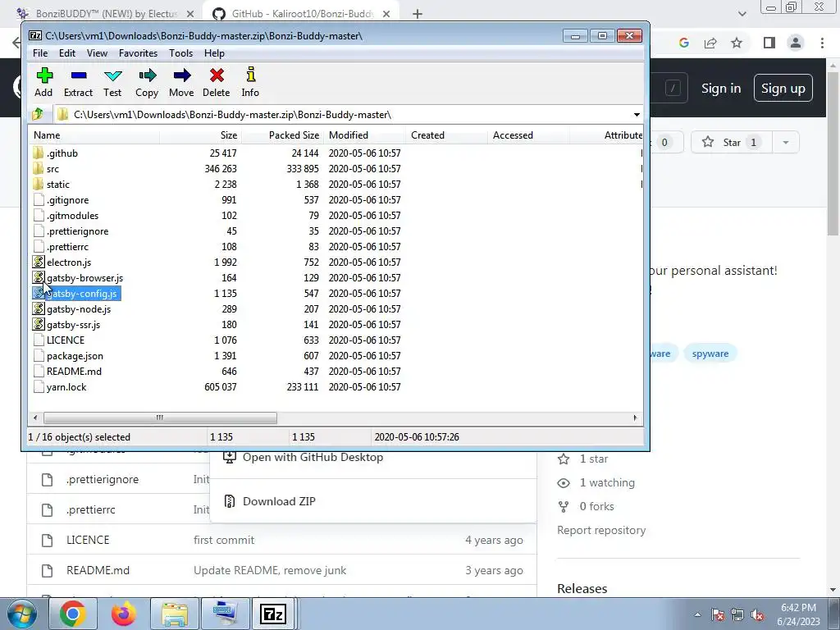Open the File menu
This screenshot has height=630, width=840.
[x=40, y=53]
